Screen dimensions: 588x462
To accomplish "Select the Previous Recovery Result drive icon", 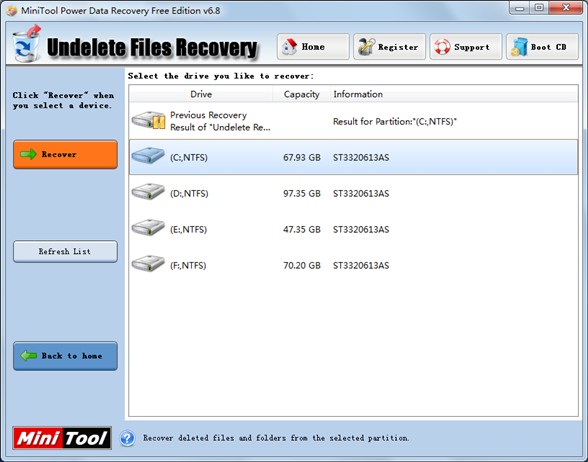I will coord(148,120).
